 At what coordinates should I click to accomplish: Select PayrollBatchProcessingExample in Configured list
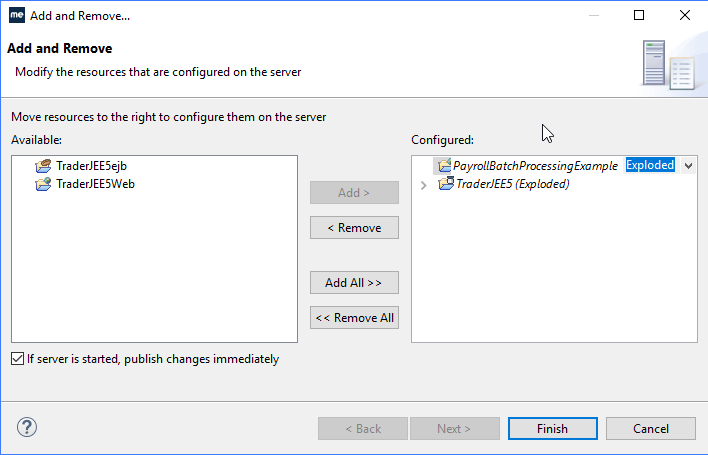point(535,166)
